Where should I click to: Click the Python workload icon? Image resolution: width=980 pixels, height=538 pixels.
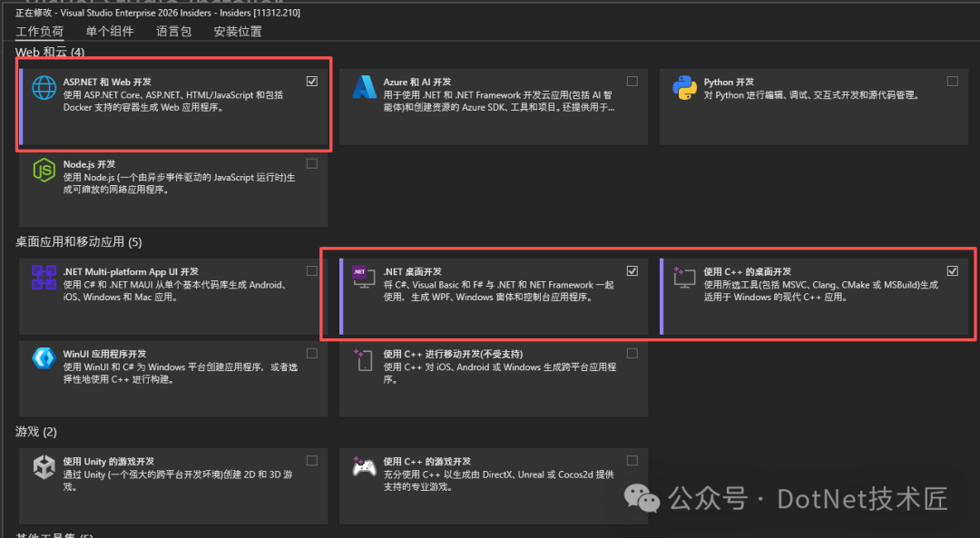click(x=686, y=87)
